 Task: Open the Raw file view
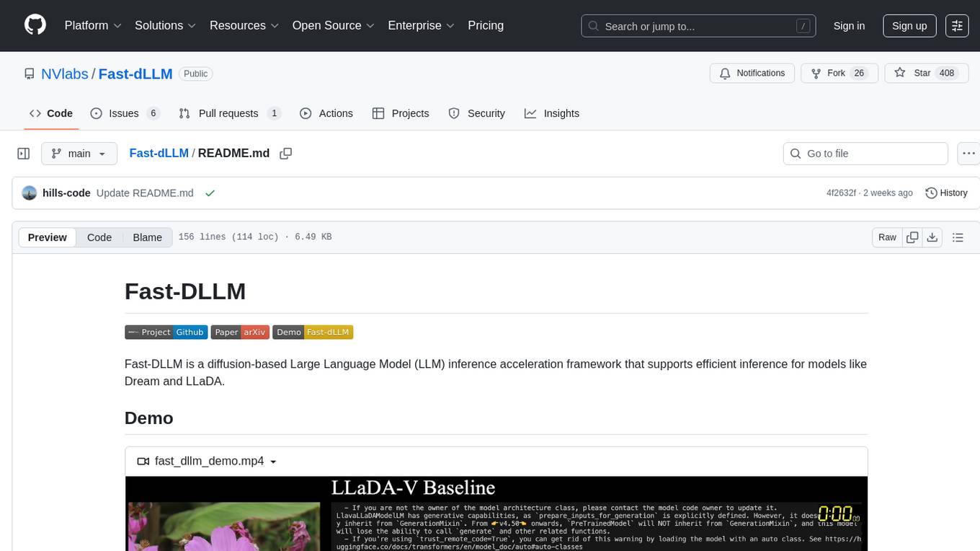pos(887,237)
